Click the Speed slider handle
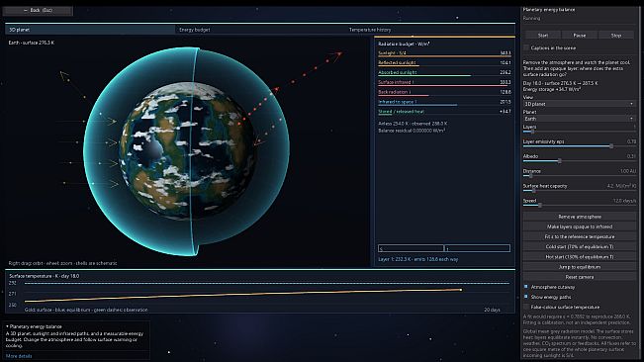 pyautogui.click(x=540, y=205)
